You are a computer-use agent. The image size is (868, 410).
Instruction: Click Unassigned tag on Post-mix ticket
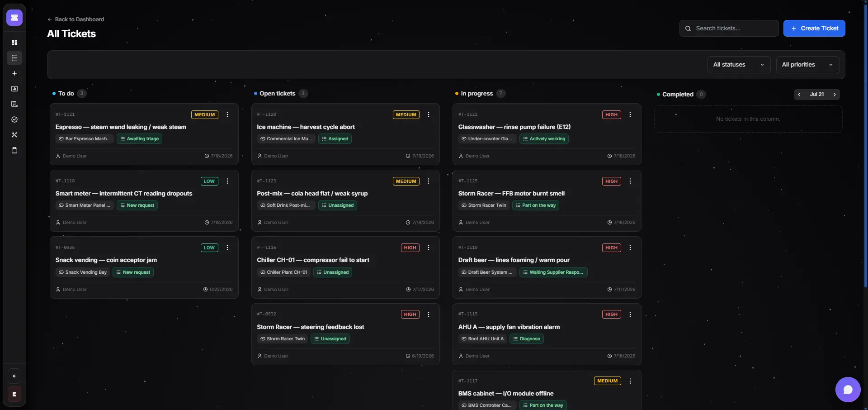pyautogui.click(x=338, y=205)
